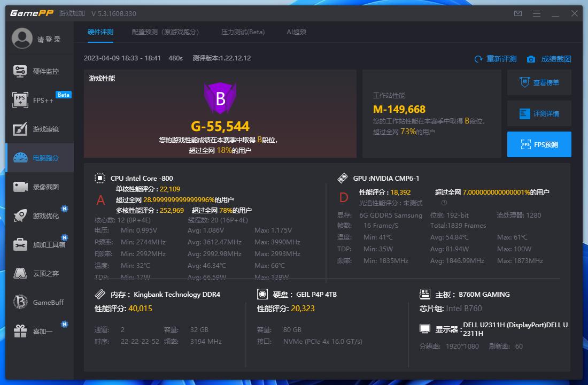
Task: Click the Intel B760 chipset text
Action: pyautogui.click(x=464, y=309)
